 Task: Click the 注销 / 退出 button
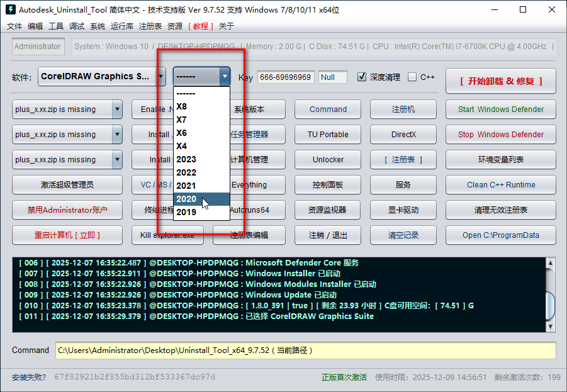pos(328,235)
